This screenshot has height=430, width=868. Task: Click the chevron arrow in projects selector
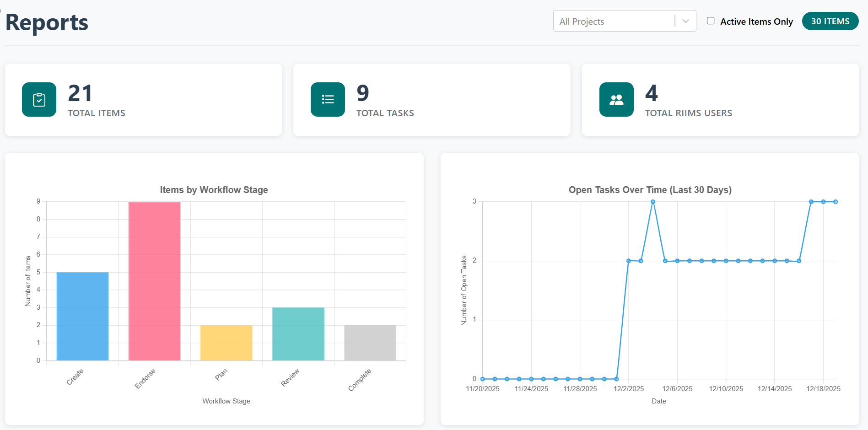point(685,21)
